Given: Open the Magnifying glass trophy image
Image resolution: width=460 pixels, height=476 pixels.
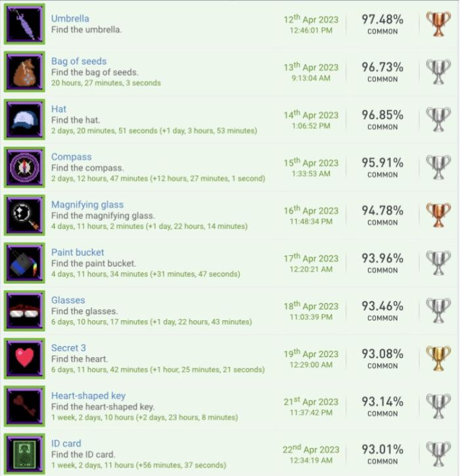Looking at the screenshot, I should (x=24, y=215).
